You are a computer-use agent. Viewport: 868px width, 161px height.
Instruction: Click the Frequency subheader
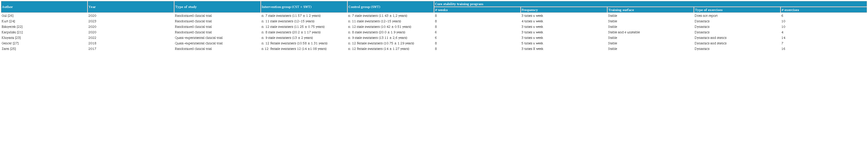(x=530, y=10)
